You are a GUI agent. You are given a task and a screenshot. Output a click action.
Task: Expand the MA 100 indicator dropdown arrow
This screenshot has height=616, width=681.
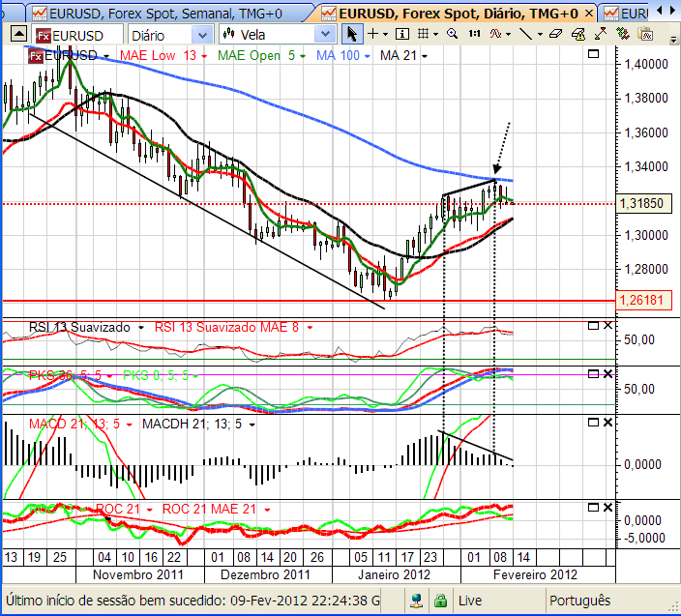pos(370,55)
